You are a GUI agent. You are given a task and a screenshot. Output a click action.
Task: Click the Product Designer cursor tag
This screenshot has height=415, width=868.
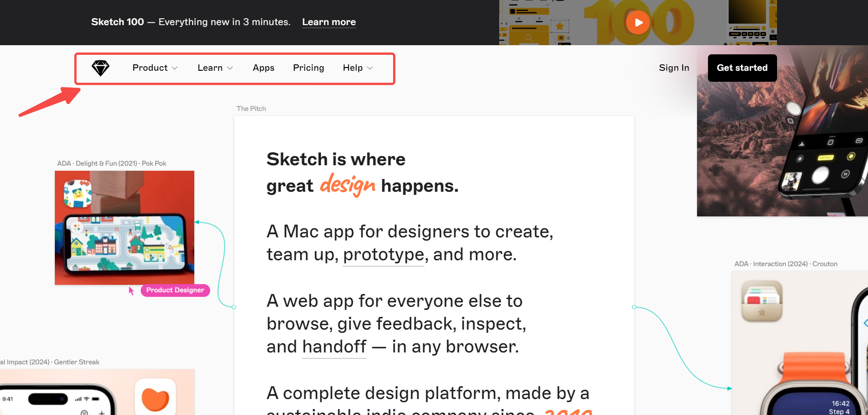point(175,290)
